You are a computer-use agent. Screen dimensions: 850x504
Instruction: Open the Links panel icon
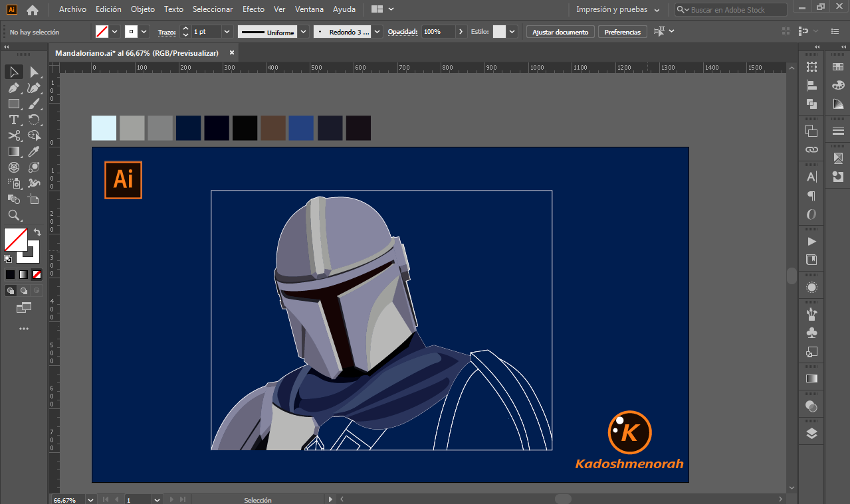(811, 149)
